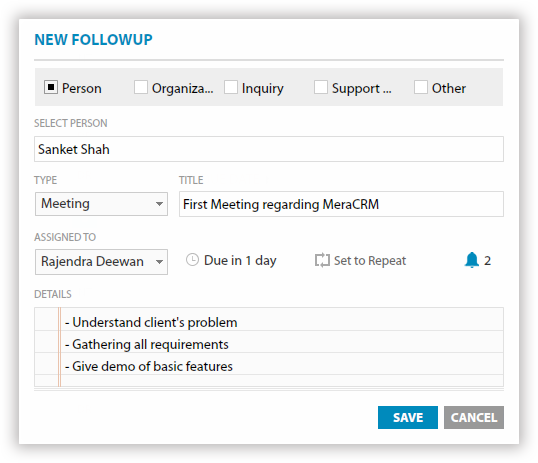Focus the Select Person field with Sanket Shah
This screenshot has width=538, height=463.
pyautogui.click(x=269, y=149)
